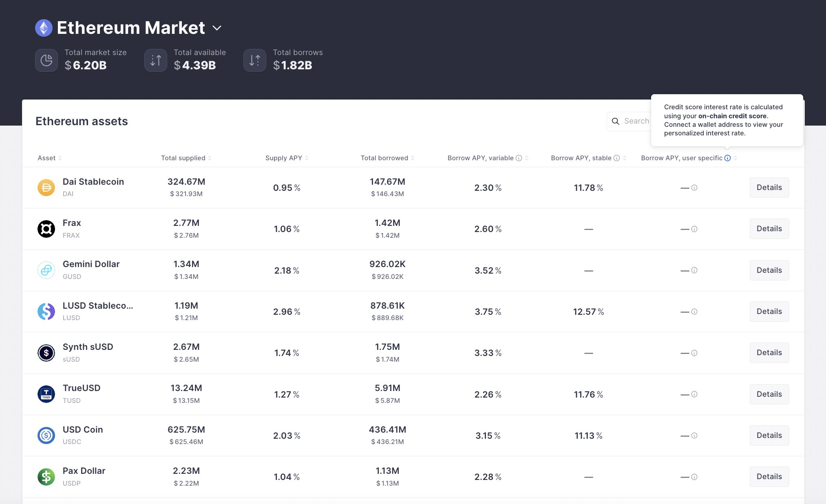Viewport: 826px width, 504px height.
Task: Click user-specific APY info icon in Synth sUSD row
Action: point(694,353)
